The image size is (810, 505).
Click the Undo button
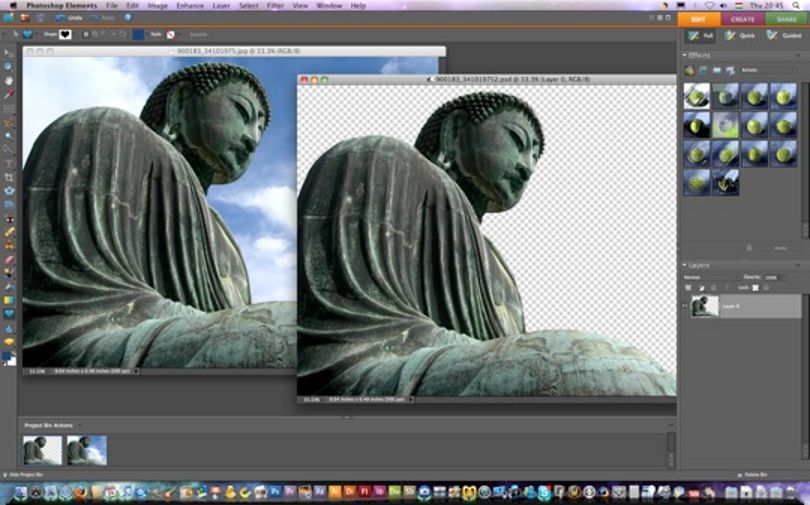tap(69, 18)
